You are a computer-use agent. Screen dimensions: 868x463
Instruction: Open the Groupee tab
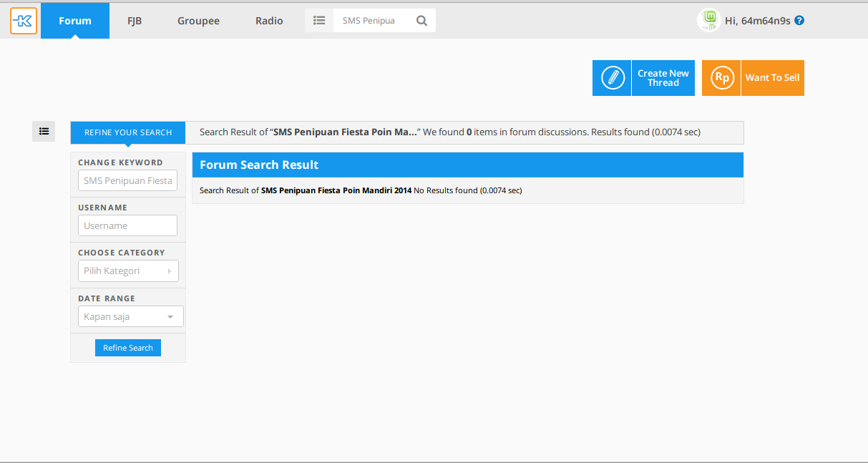point(198,21)
